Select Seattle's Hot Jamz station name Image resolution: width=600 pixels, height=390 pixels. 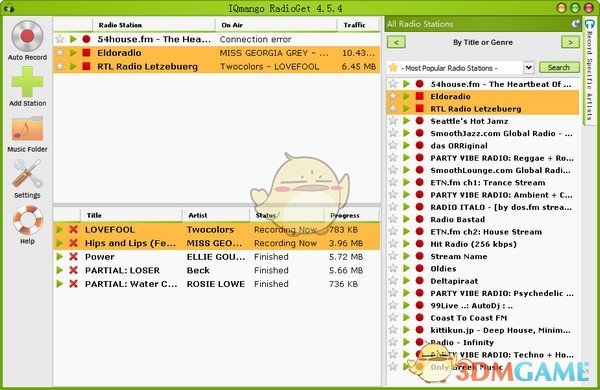click(x=469, y=121)
